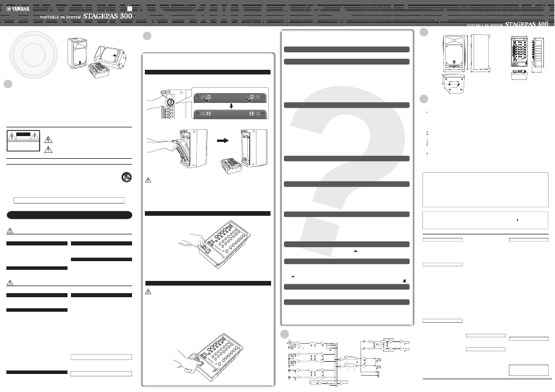Click the Yamaha logo in the header
555x392 pixels.
(18, 9)
